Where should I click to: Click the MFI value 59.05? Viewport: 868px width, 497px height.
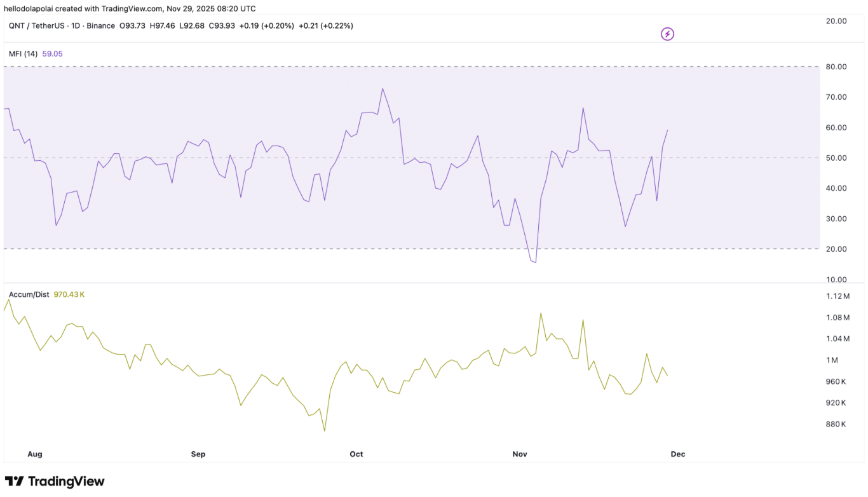click(52, 54)
